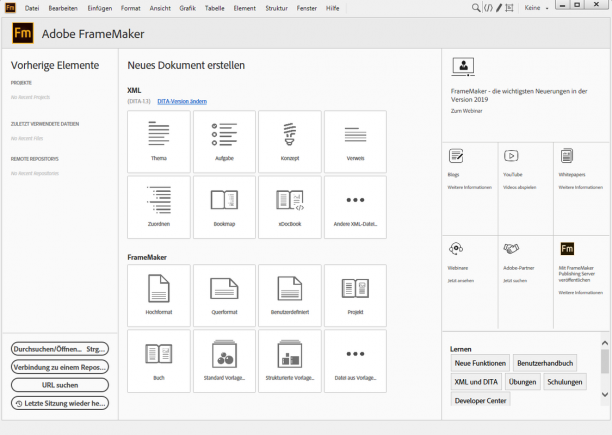Click the pencil author view icon
This screenshot has height=435, width=612.
point(499,8)
